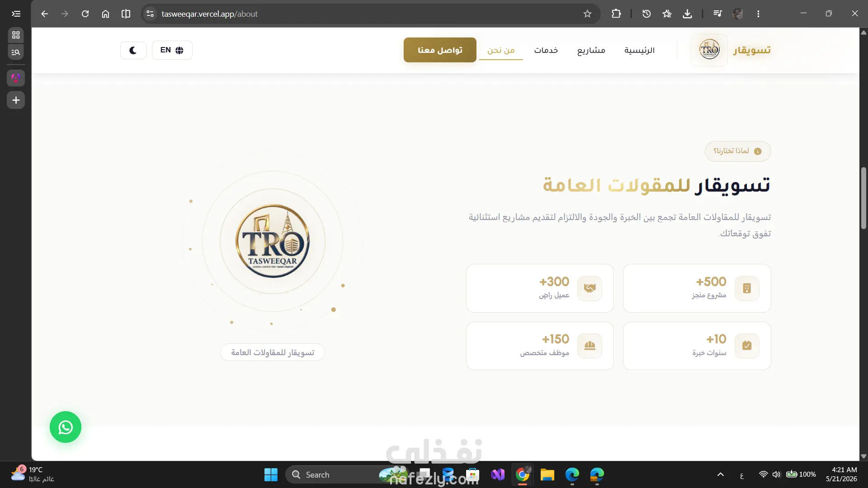
Task: Click the scrollbar down arrow
Action: point(863,456)
